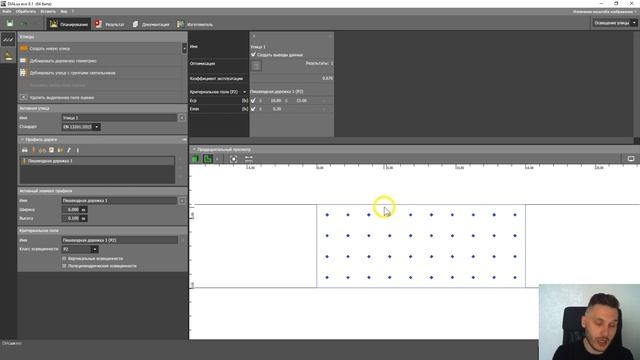
Task: Collapse the preview section header
Action: [194, 150]
